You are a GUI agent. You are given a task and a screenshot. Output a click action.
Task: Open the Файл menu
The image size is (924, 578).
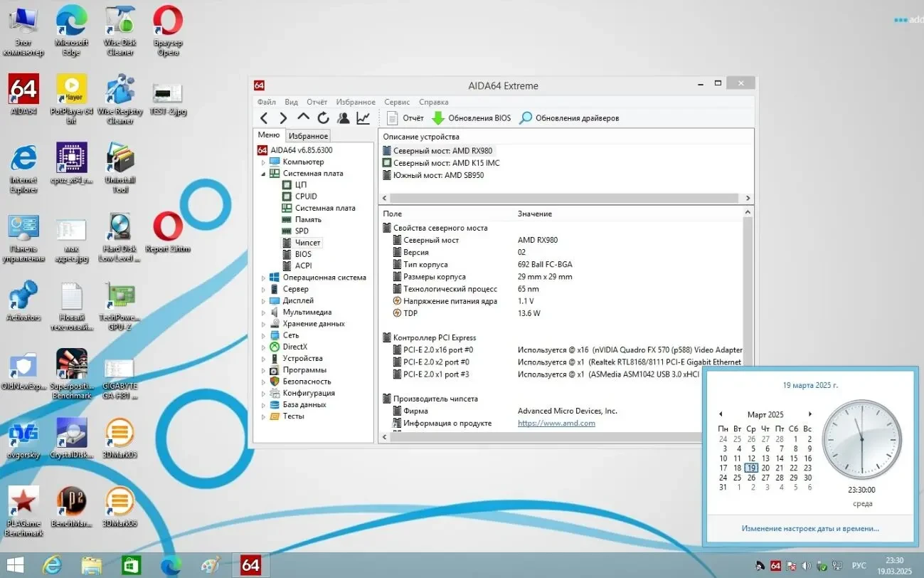pos(267,102)
